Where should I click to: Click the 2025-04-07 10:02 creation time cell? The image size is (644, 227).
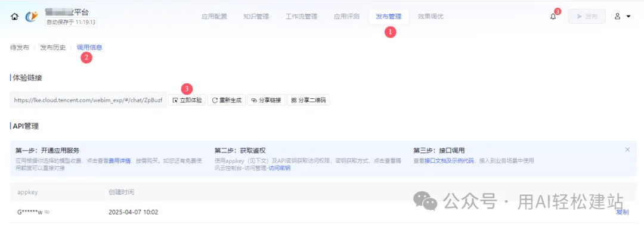(x=134, y=212)
